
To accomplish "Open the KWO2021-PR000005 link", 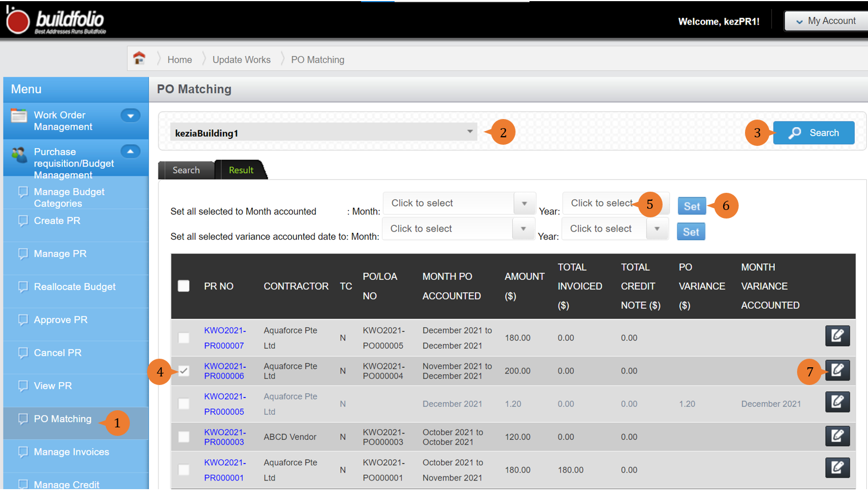I will pyautogui.click(x=225, y=404).
